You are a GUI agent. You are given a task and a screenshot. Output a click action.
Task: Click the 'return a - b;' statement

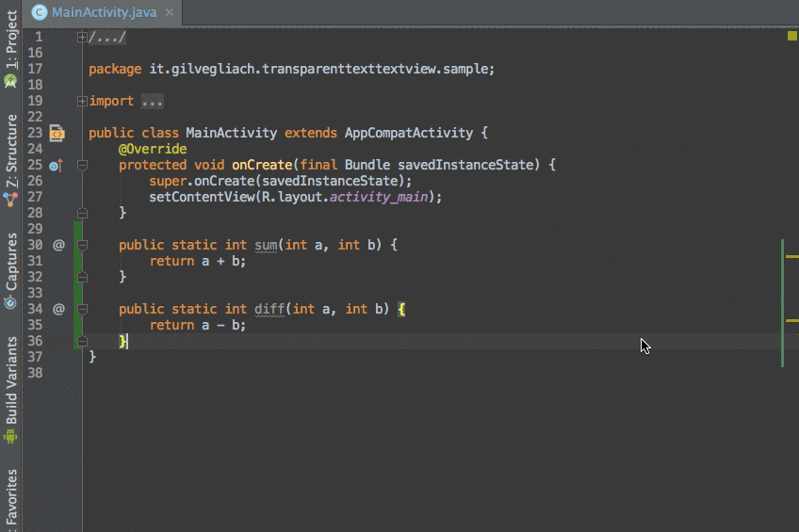198,325
